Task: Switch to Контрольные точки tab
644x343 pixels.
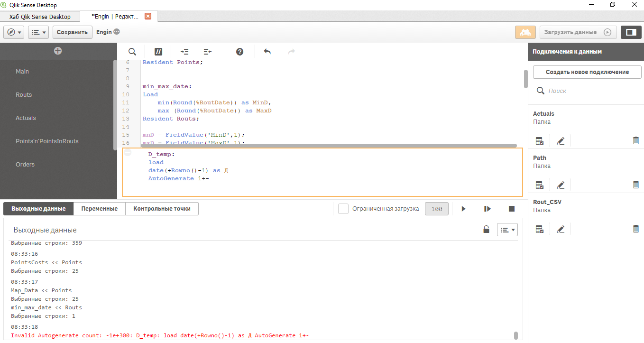Action: click(x=162, y=209)
